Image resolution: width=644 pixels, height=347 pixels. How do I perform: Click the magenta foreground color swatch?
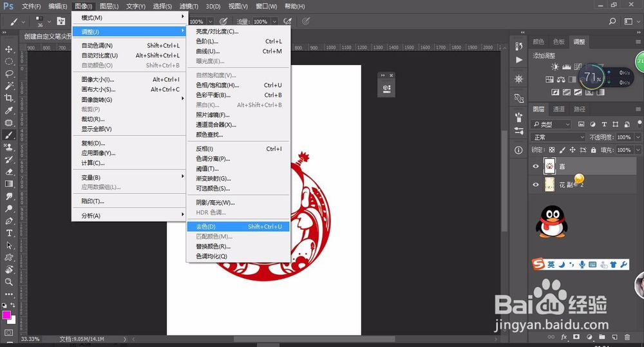tap(6, 315)
